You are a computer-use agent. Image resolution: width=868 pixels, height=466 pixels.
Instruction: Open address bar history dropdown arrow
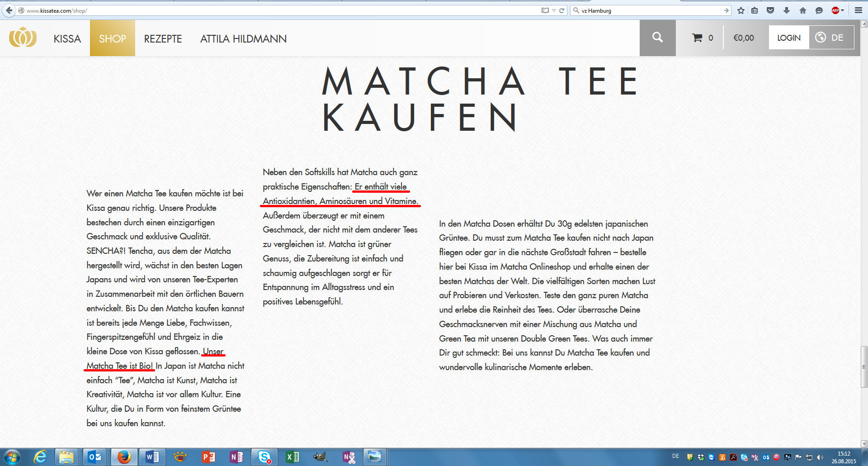(x=554, y=10)
